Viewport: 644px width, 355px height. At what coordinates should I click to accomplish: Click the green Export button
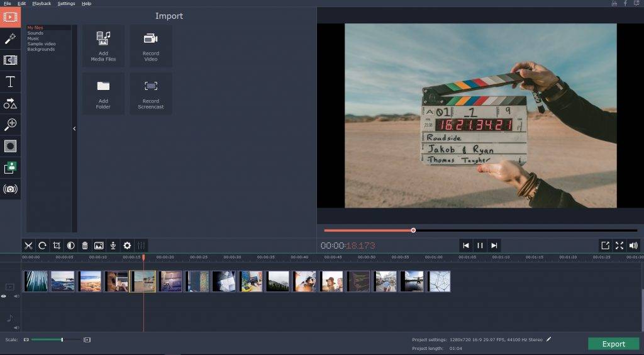613,344
